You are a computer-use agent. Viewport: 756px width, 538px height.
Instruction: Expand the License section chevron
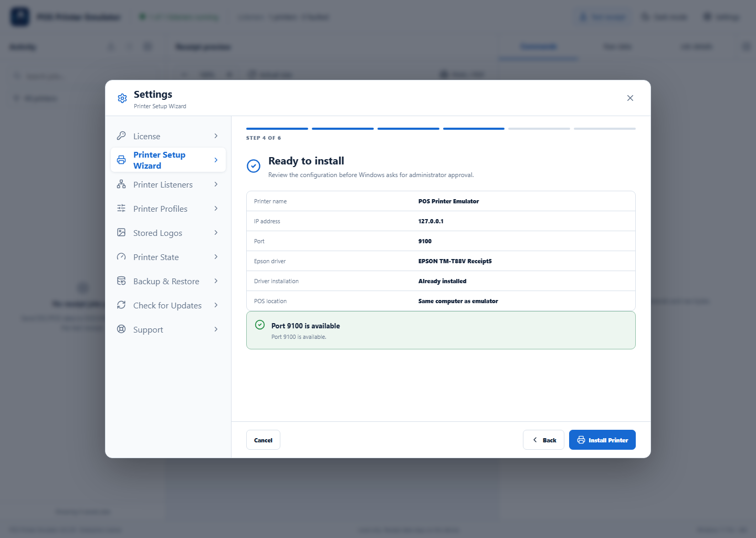pyautogui.click(x=216, y=136)
